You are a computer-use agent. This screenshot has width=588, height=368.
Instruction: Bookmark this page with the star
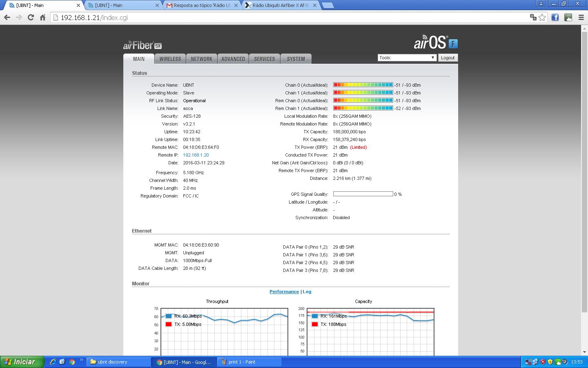[x=542, y=17]
